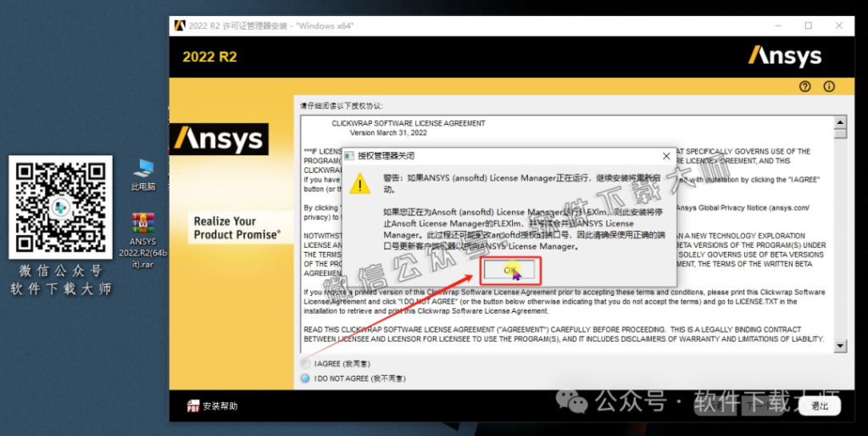Click the small icon beside 授权管理器关闭 title
This screenshot has height=436, width=868.
(349, 156)
